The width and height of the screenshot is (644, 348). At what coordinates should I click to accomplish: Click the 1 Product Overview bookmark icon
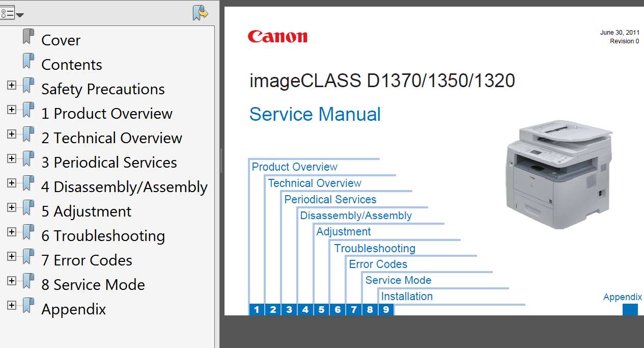pos(29,111)
